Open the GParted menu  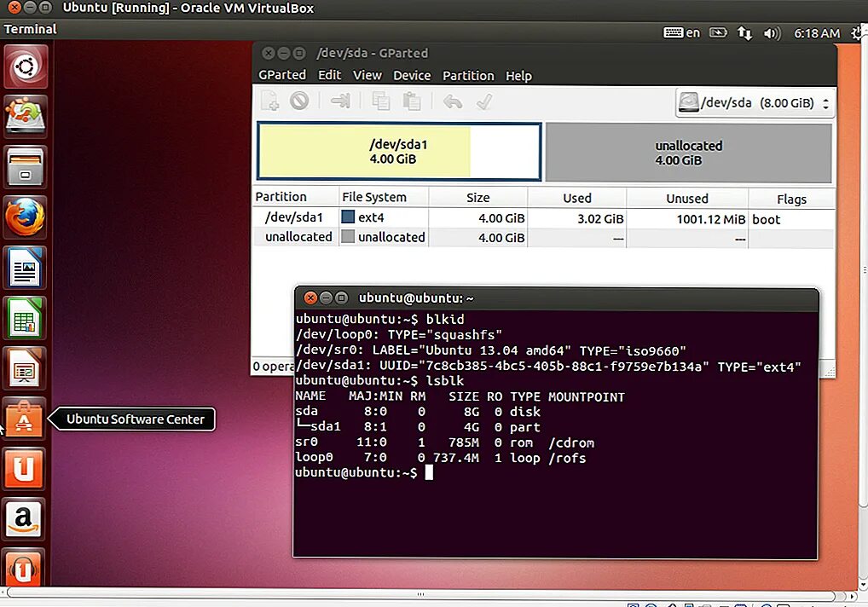point(282,75)
